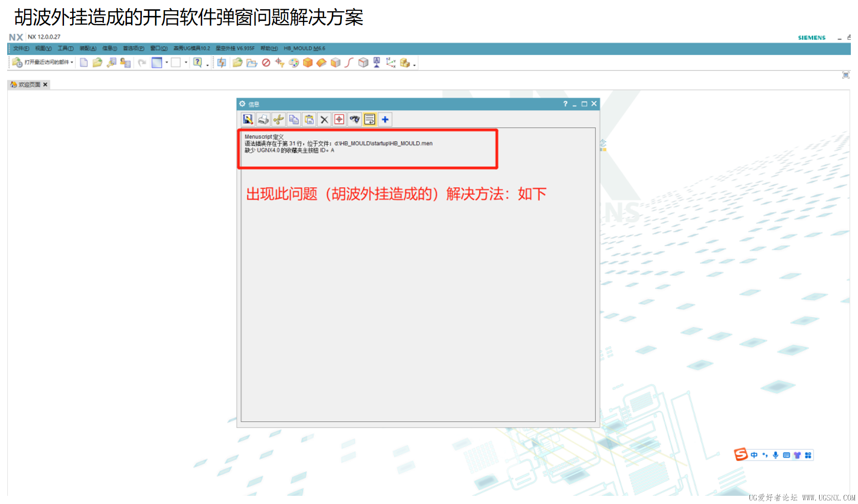This screenshot has width=858, height=504.
Task: Open the question mark help of 信息 window
Action: click(565, 104)
